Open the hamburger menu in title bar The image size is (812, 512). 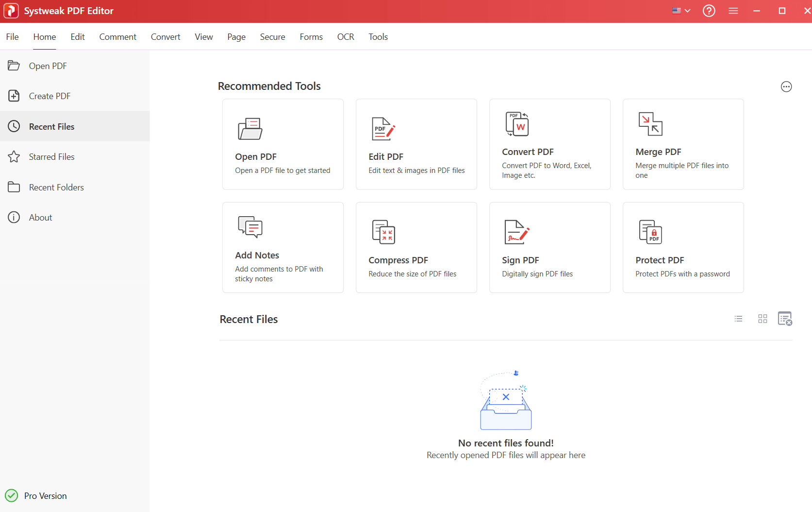[733, 11]
